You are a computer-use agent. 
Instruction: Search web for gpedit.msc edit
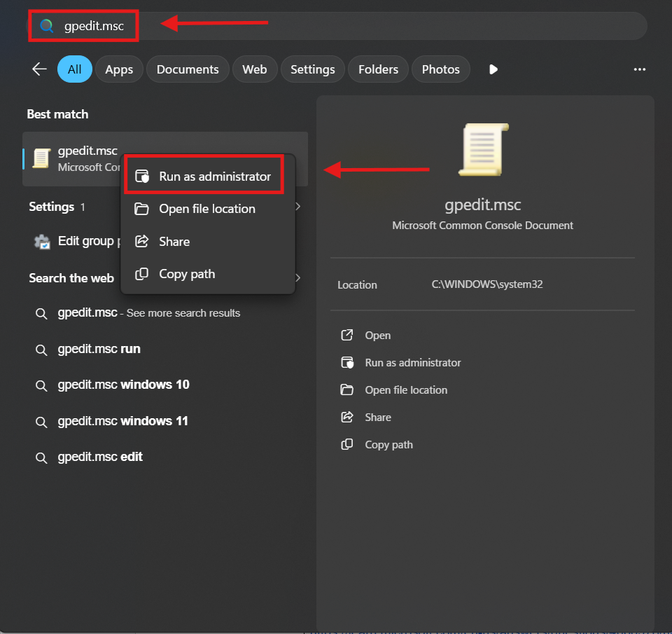tap(165, 457)
